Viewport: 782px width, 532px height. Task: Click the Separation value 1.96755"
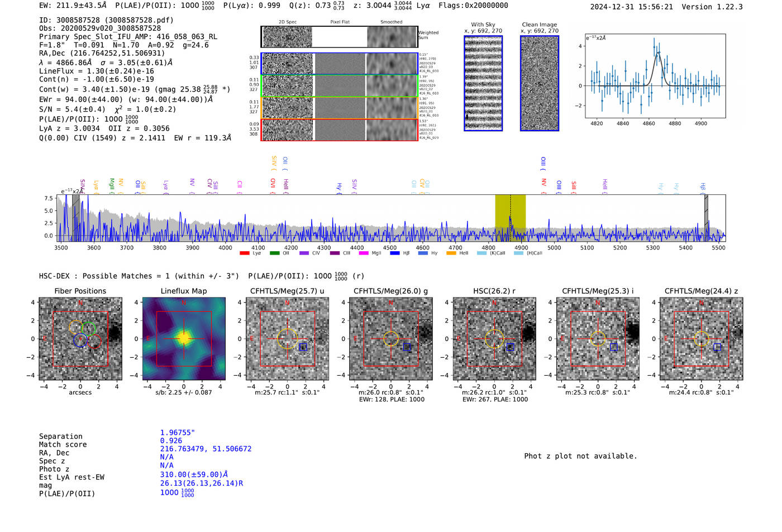[x=178, y=433]
